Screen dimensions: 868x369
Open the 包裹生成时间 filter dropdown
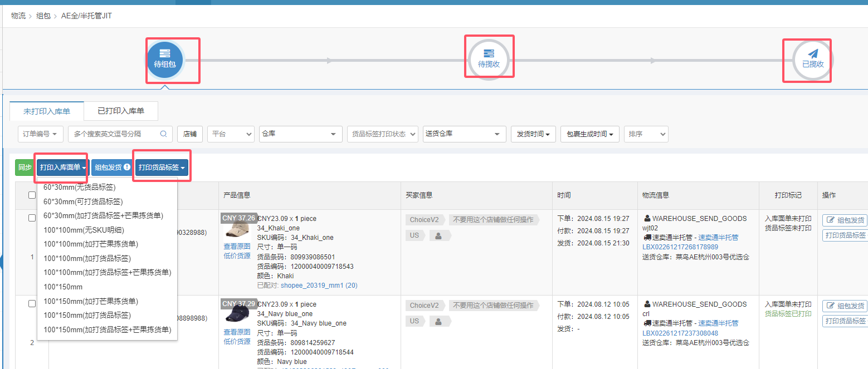[x=590, y=134]
